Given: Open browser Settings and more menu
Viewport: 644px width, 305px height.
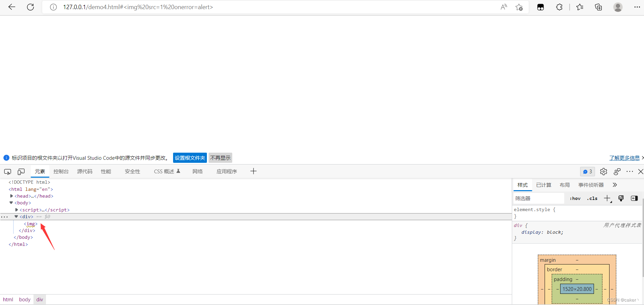Looking at the screenshot, I should [x=637, y=7].
